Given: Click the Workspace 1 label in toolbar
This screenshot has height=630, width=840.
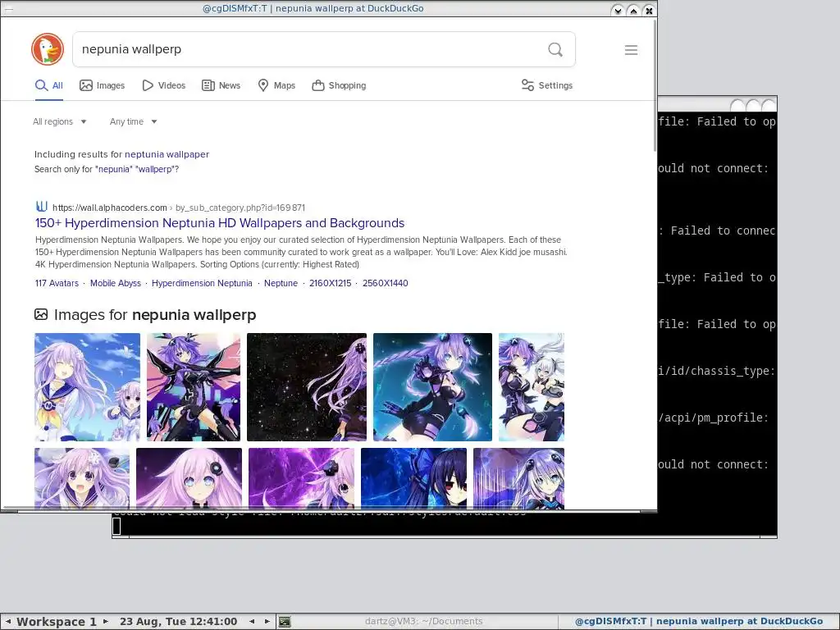Looking at the screenshot, I should (57, 622).
